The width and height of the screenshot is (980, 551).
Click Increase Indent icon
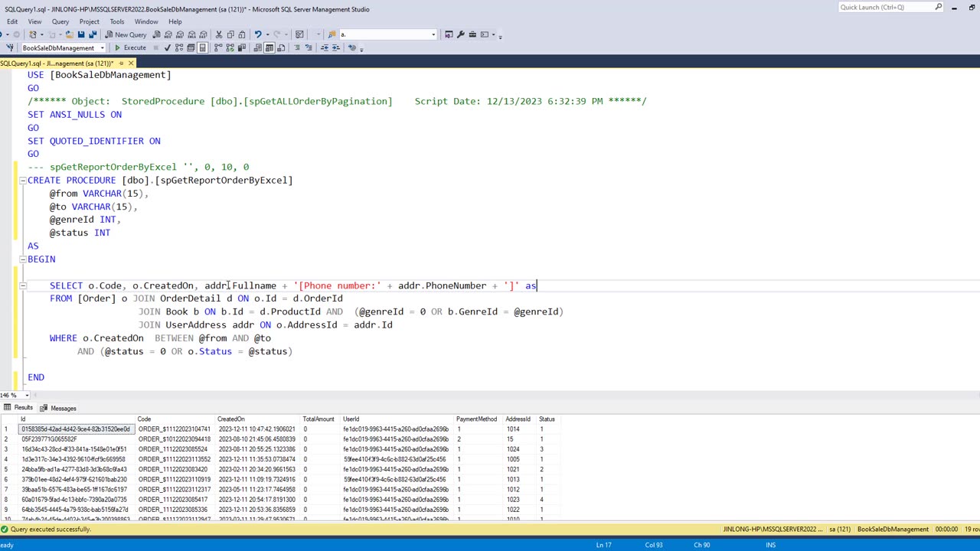click(336, 47)
